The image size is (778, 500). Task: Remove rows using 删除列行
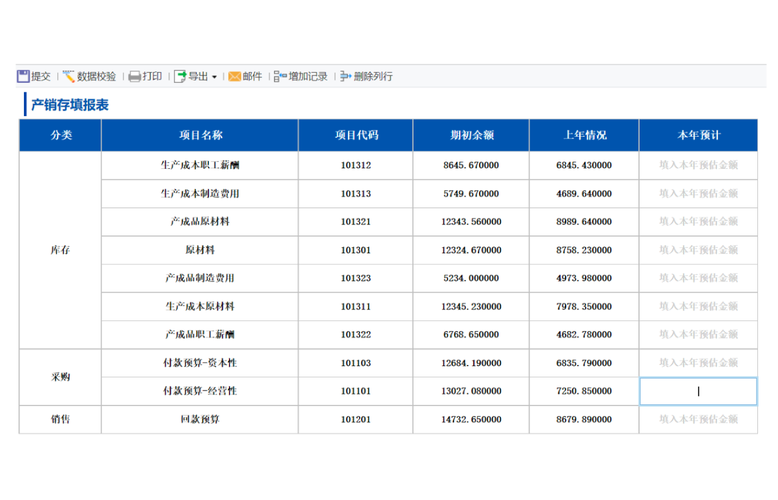373,76
